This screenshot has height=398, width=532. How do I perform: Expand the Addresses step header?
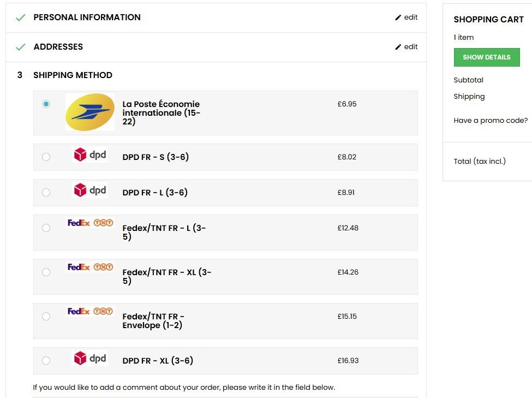click(58, 47)
